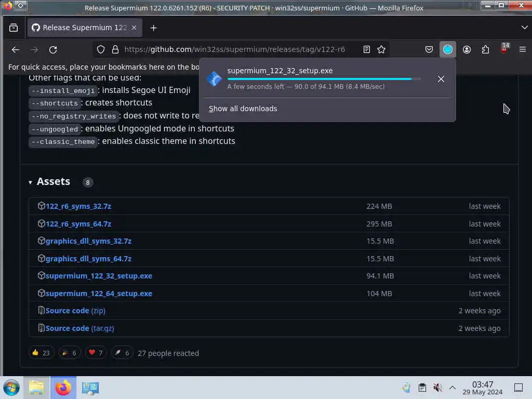Open Firefox View from the tab bar

(14, 28)
